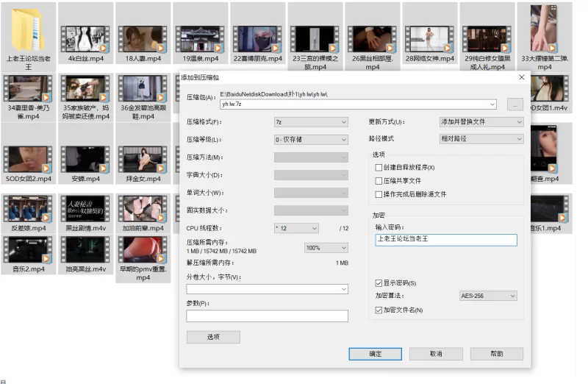Check 操作完成后删除源文件 option
The height and width of the screenshot is (384, 588).
point(379,194)
